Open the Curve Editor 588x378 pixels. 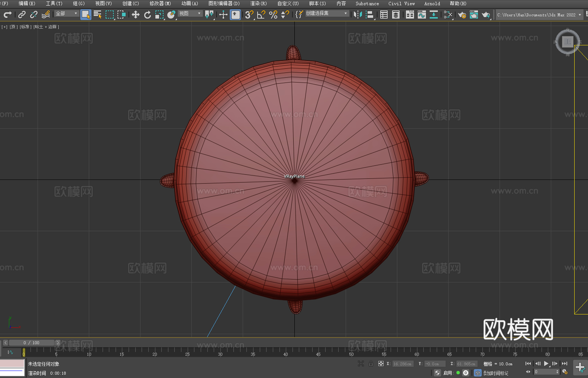(x=422, y=14)
